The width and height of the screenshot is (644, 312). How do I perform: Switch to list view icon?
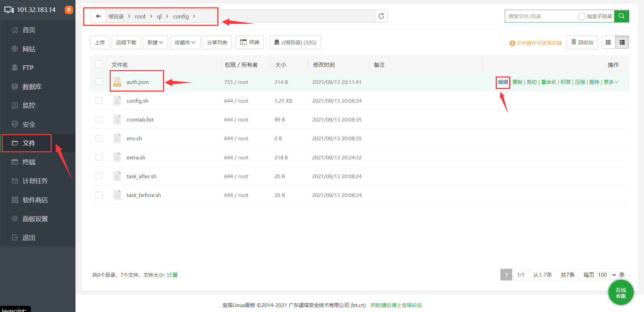pos(622,42)
